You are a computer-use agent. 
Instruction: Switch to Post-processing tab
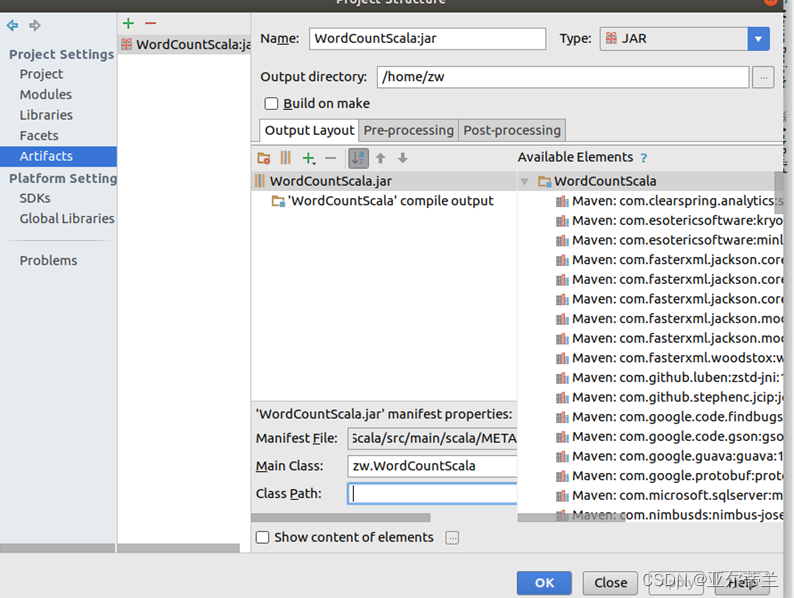click(512, 131)
